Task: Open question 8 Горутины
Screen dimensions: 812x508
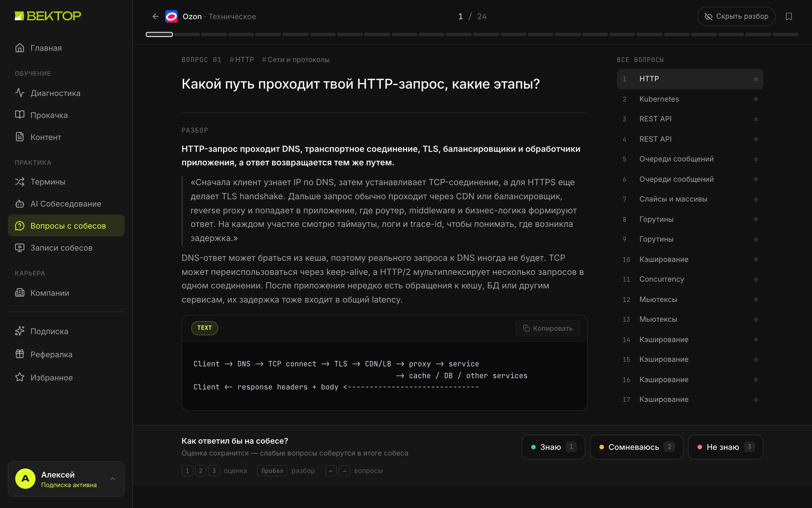Action: click(x=690, y=219)
